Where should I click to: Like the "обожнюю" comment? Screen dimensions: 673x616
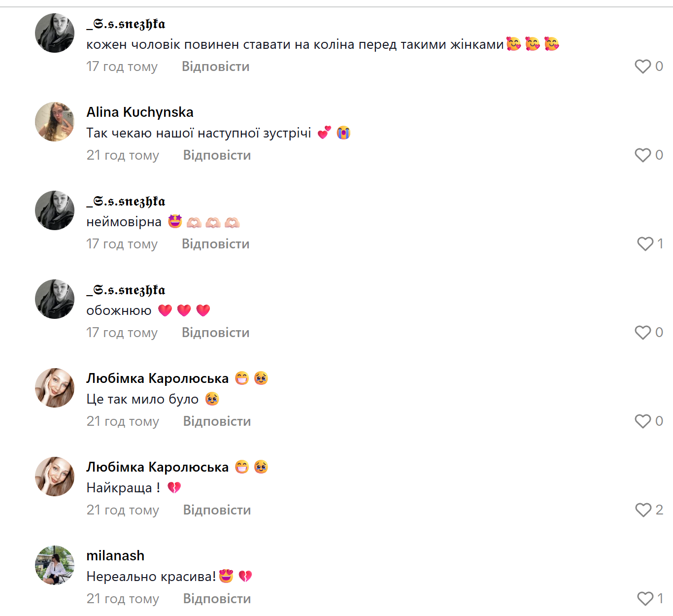point(642,333)
